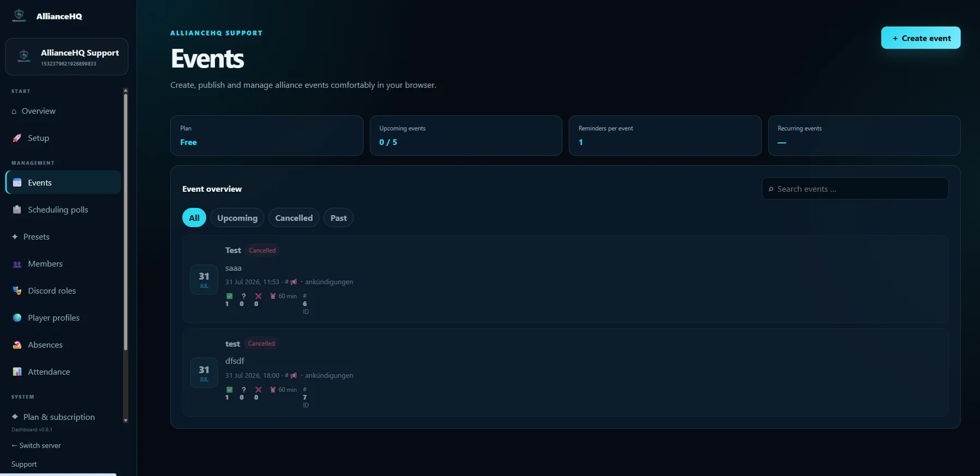Click the Scheduling polls clipboard icon
The width and height of the screenshot is (980, 476).
17,210
